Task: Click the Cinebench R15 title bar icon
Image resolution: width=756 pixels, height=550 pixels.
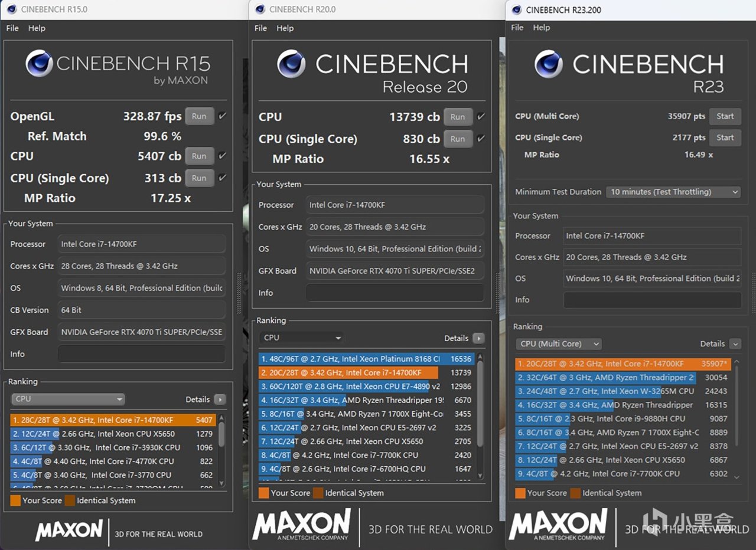Action: (11, 9)
